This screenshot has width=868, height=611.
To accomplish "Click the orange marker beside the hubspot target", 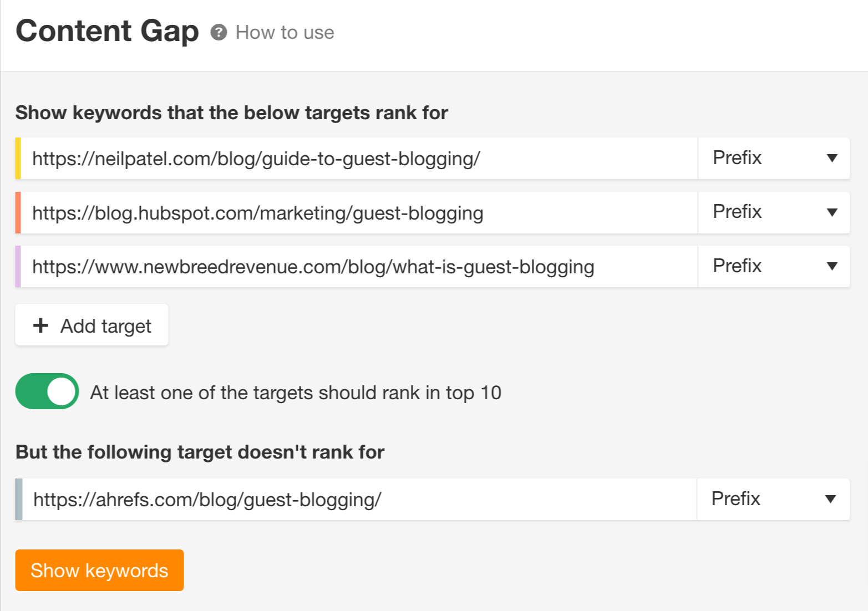I will tap(18, 212).
